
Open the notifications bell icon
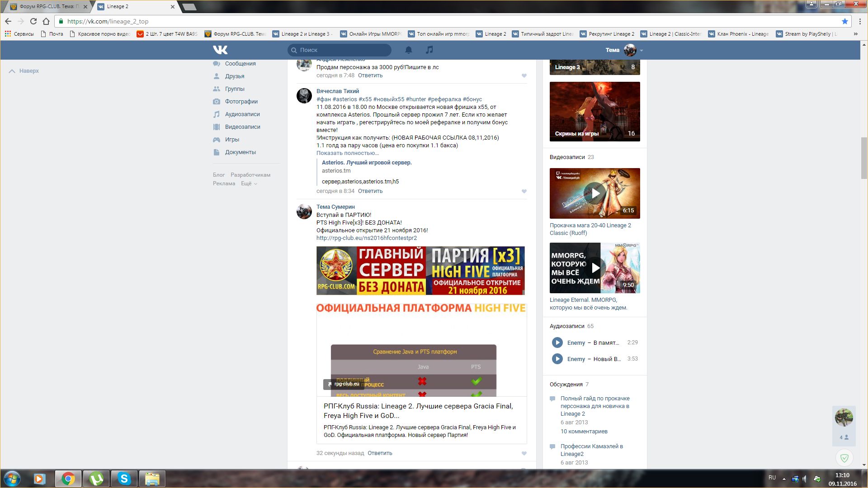click(409, 50)
